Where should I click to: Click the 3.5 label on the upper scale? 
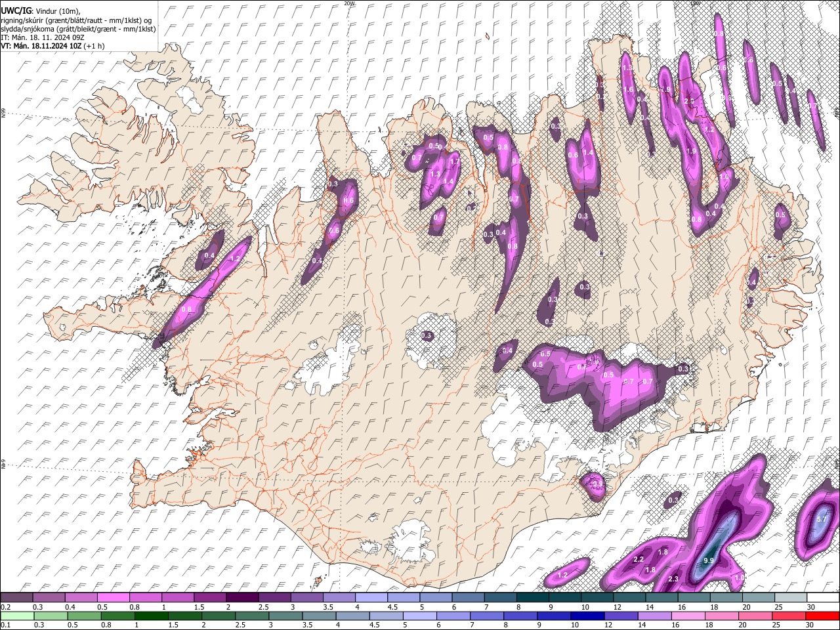[x=327, y=606]
